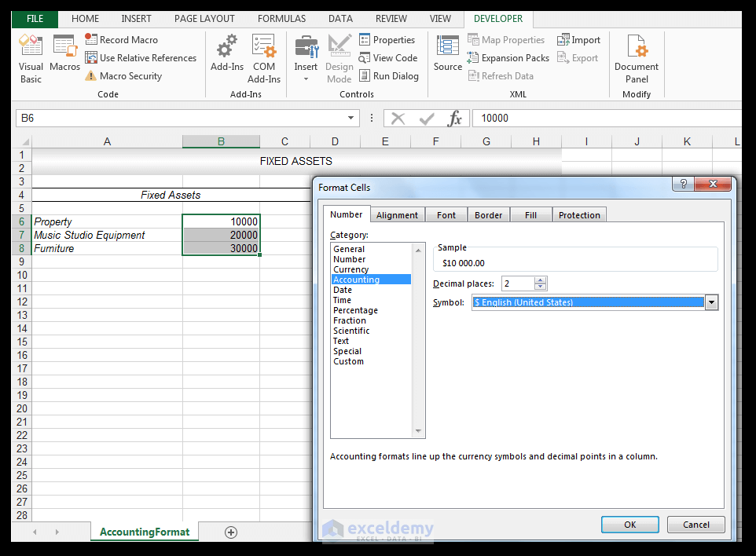This screenshot has width=756, height=556.
Task: Export XML data
Action: click(578, 58)
